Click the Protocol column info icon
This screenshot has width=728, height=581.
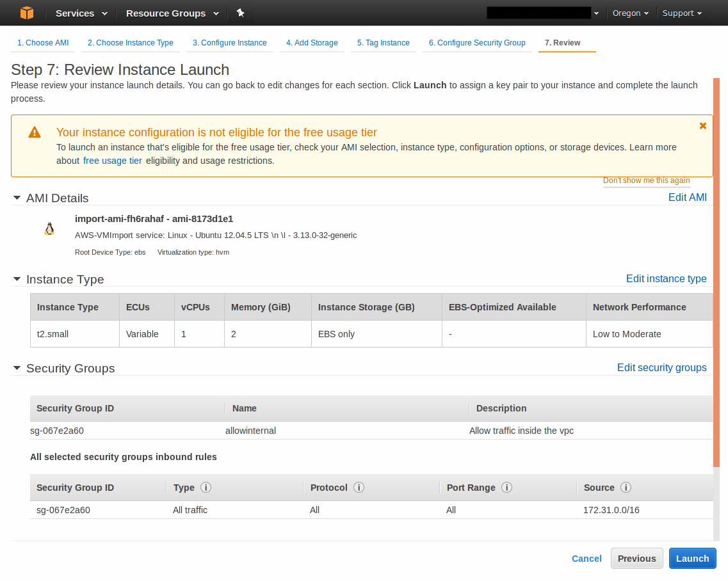(x=359, y=488)
